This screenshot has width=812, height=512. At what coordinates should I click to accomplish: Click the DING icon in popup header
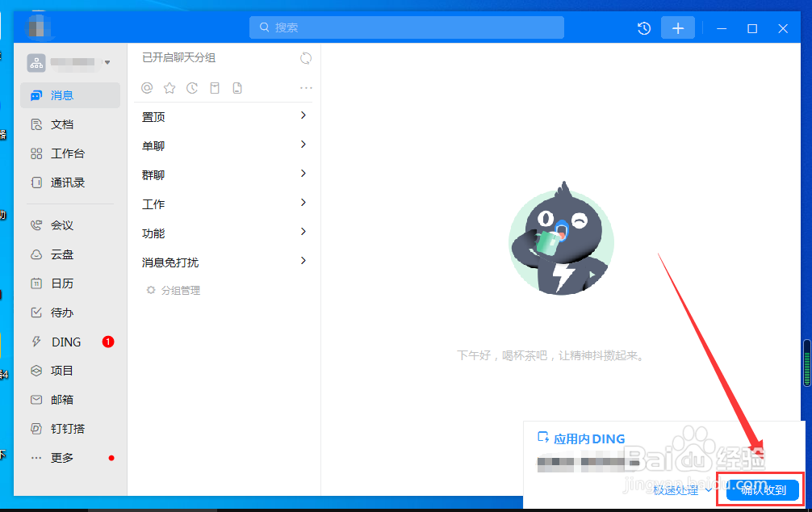(542, 438)
